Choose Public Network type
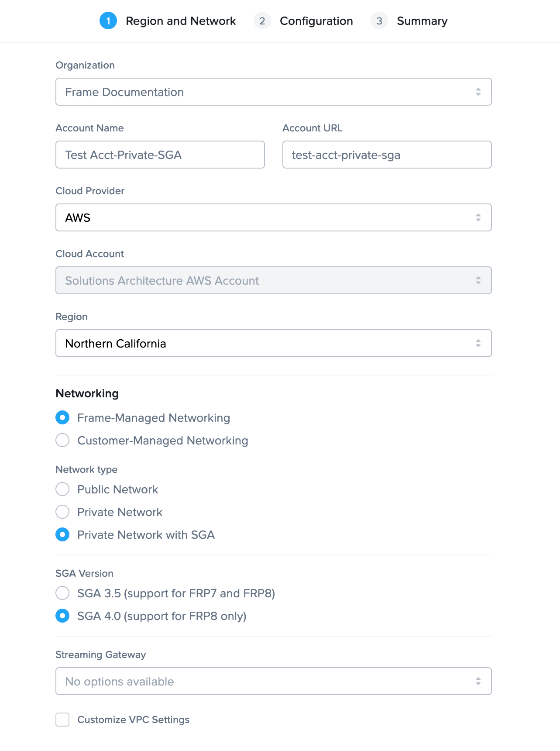The width and height of the screenshot is (560, 751). pyautogui.click(x=62, y=489)
